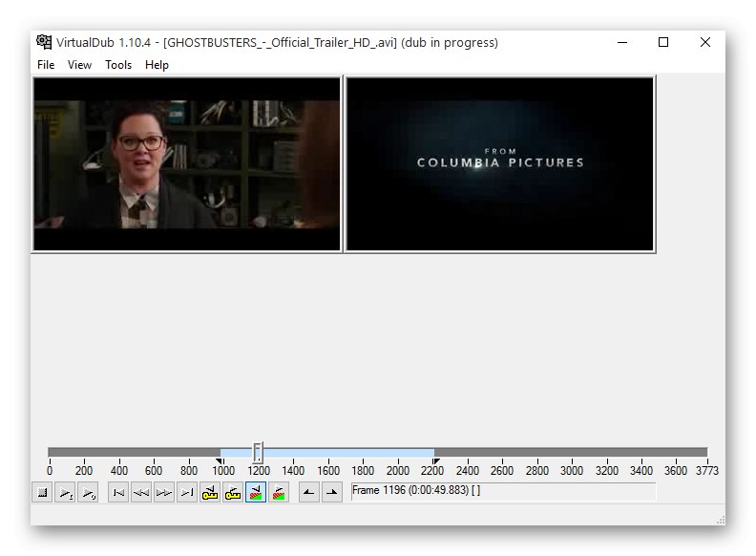
Task: Click the selection start marker near 1000
Action: (x=219, y=461)
